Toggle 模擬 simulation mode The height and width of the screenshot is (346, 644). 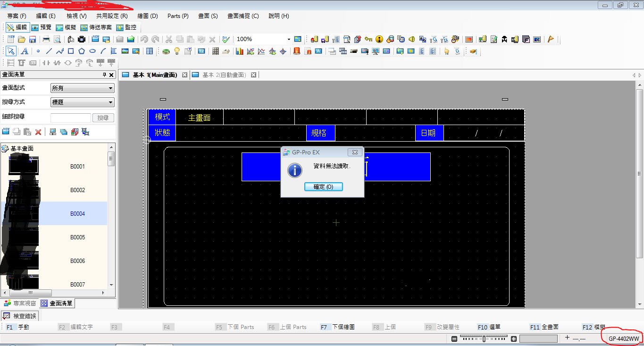coord(66,27)
